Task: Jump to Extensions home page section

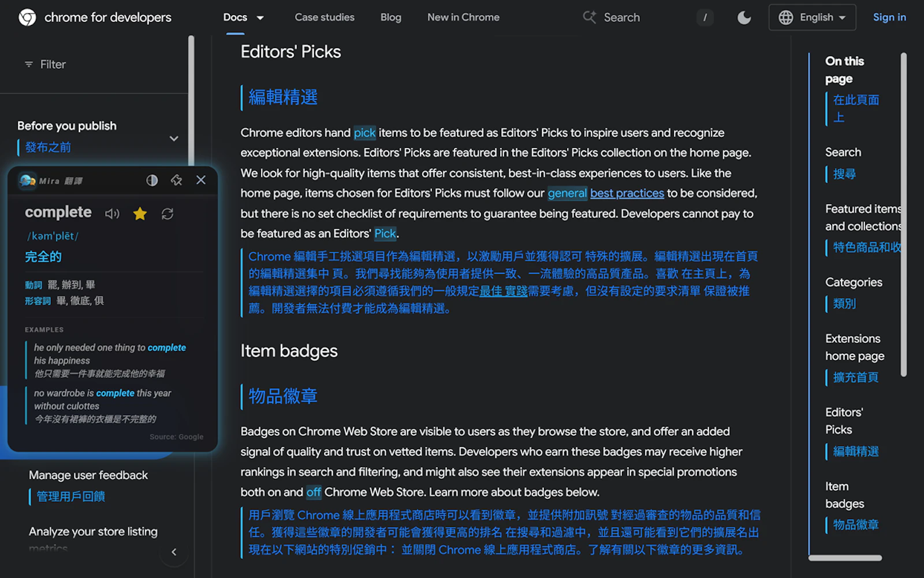Action: (855, 347)
